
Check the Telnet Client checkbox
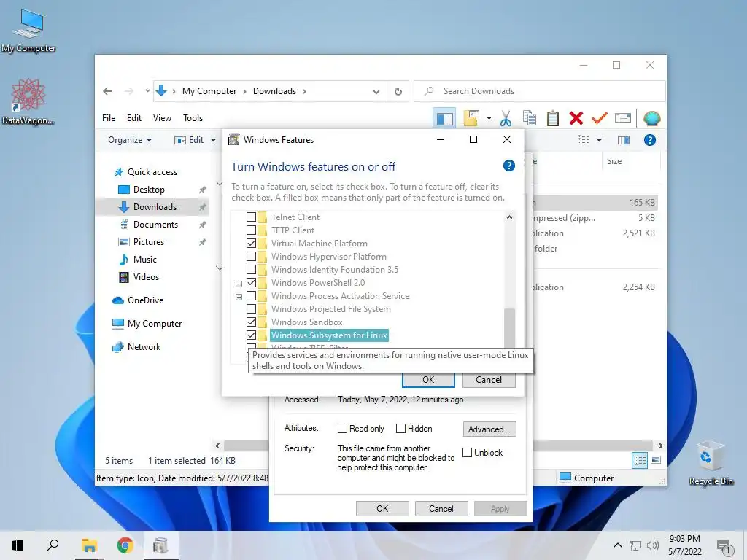click(x=251, y=217)
